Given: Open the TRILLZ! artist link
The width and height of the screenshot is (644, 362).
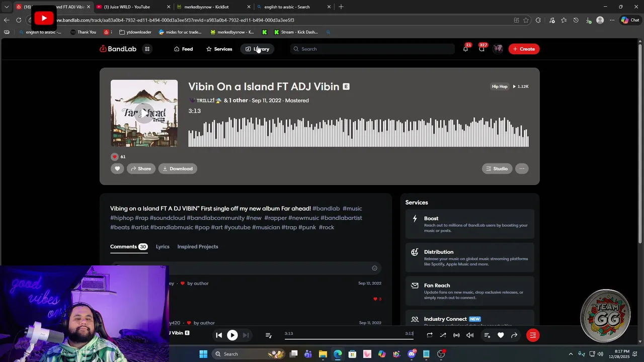Looking at the screenshot, I should pyautogui.click(x=205, y=101).
